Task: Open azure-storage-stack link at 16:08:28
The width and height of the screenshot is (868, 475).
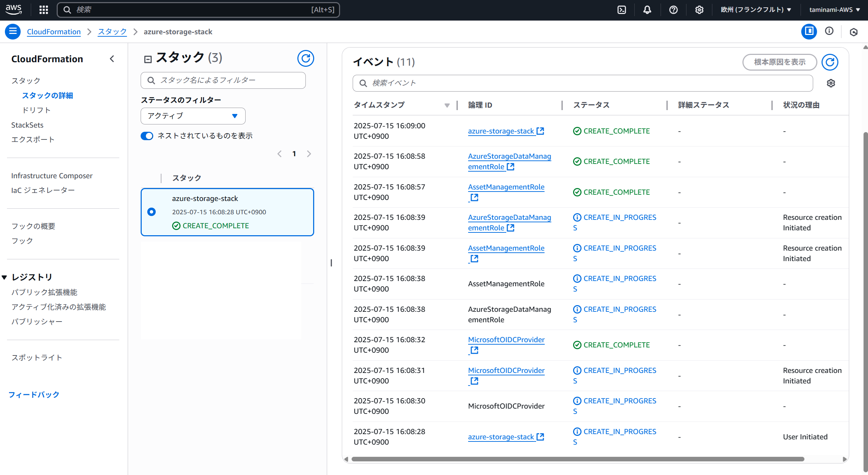Action: (501, 437)
